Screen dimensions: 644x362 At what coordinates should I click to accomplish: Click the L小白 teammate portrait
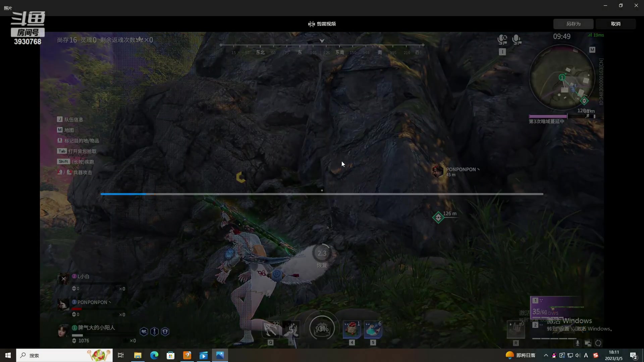coord(63,279)
